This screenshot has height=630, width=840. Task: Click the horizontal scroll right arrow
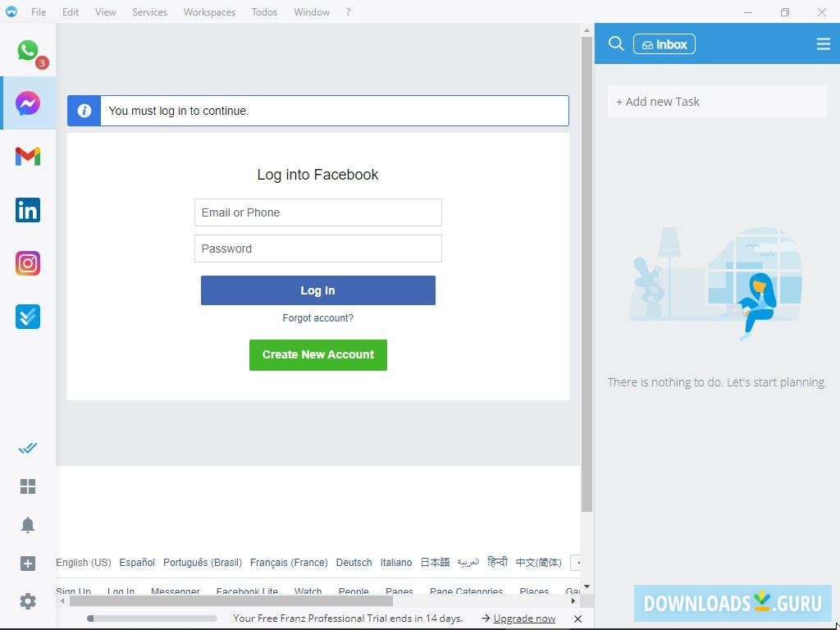tap(573, 601)
